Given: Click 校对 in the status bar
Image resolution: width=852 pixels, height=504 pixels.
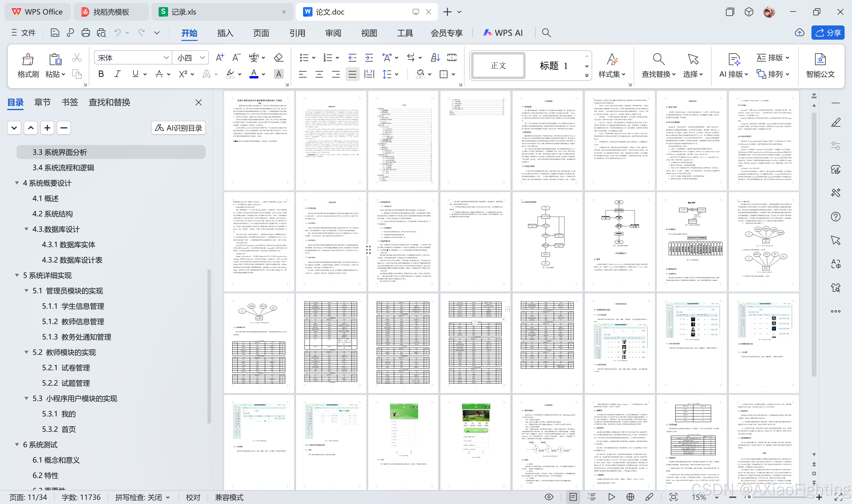Looking at the screenshot, I should (x=193, y=497).
